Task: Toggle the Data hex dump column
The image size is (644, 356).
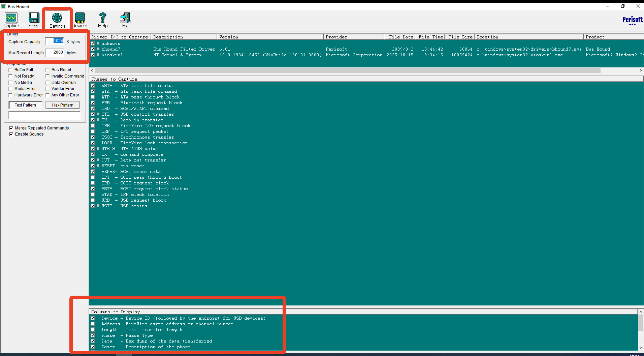Action: [93, 341]
